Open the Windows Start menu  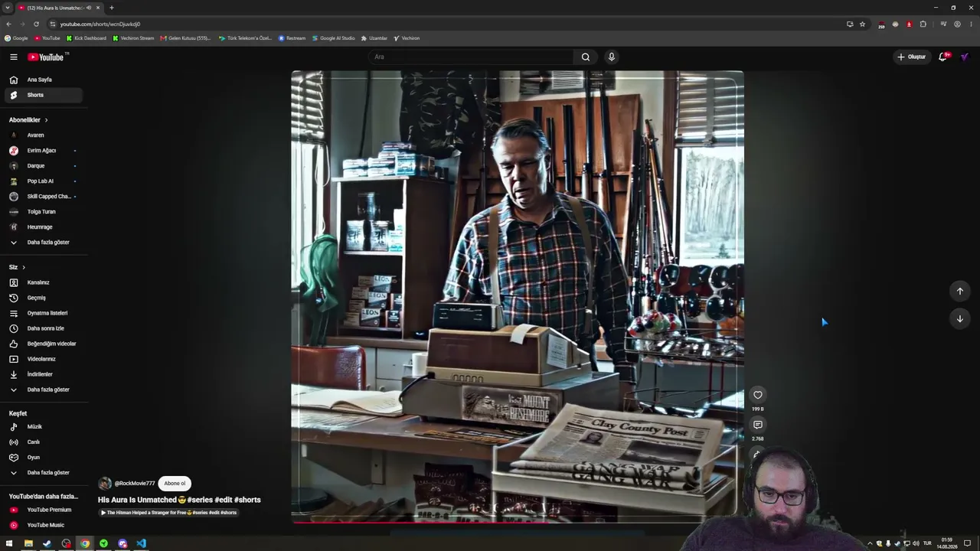9,543
